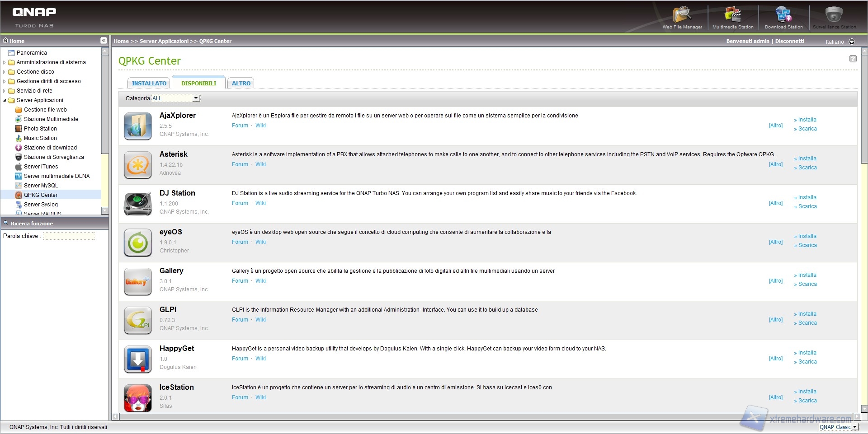
Task: Expand Amministrazione di sistema tree folder
Action: [x=5, y=62]
